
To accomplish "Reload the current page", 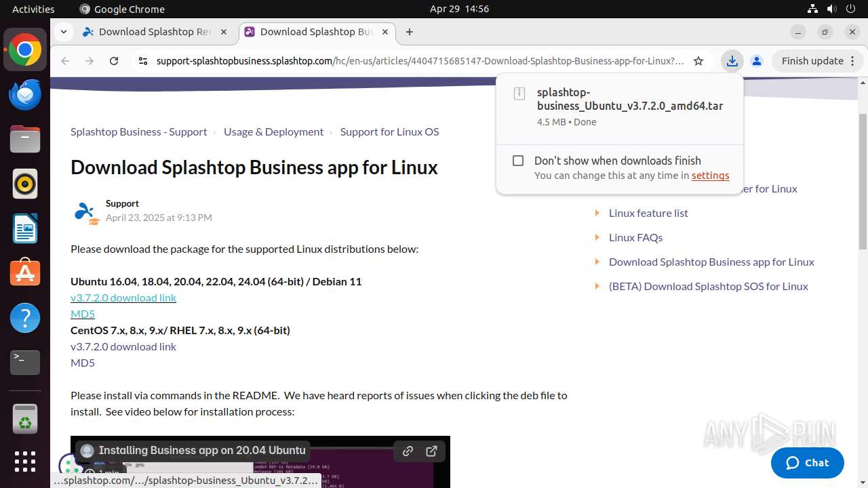I will click(114, 61).
